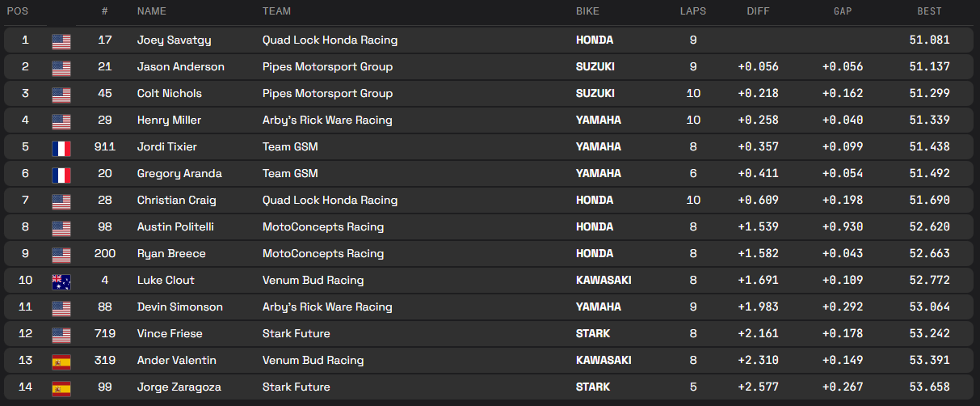Click rider number 911 in the table
Screen dimensions: 980x406
click(x=105, y=146)
